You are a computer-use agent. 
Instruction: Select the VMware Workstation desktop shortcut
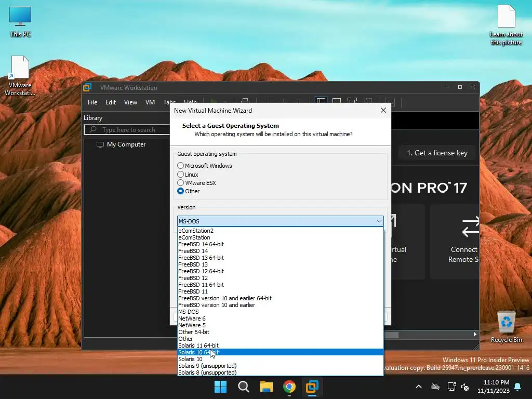(x=20, y=76)
